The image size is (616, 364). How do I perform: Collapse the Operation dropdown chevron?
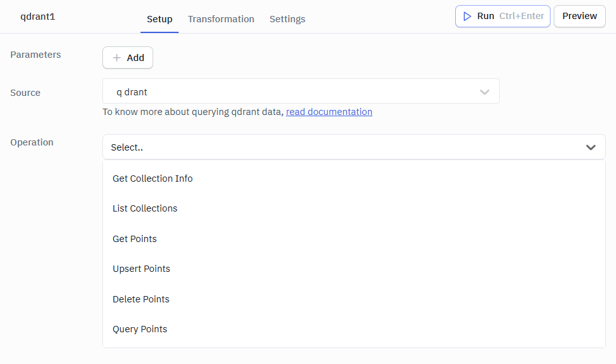point(591,147)
